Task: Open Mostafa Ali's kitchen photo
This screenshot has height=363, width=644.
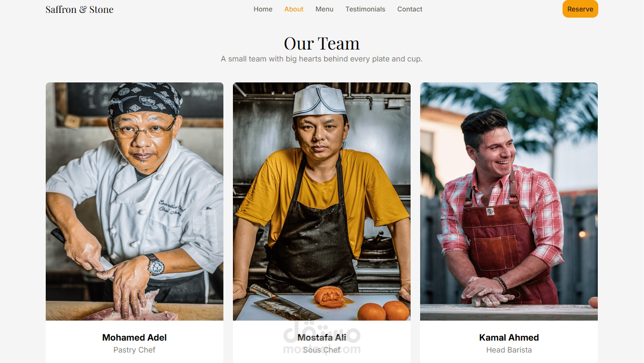Action: point(322,202)
